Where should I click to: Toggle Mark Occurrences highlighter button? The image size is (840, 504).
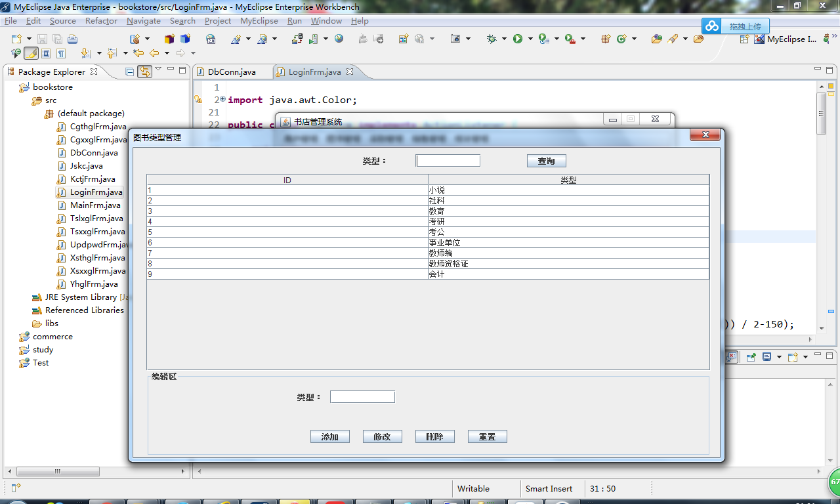pyautogui.click(x=31, y=53)
